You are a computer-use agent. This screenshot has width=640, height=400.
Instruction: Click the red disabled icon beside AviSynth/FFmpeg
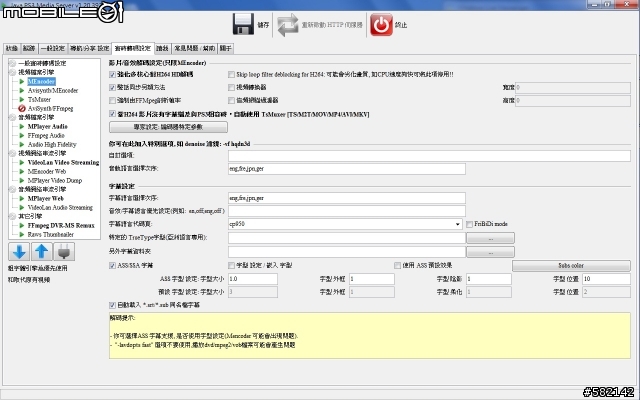pos(22,109)
